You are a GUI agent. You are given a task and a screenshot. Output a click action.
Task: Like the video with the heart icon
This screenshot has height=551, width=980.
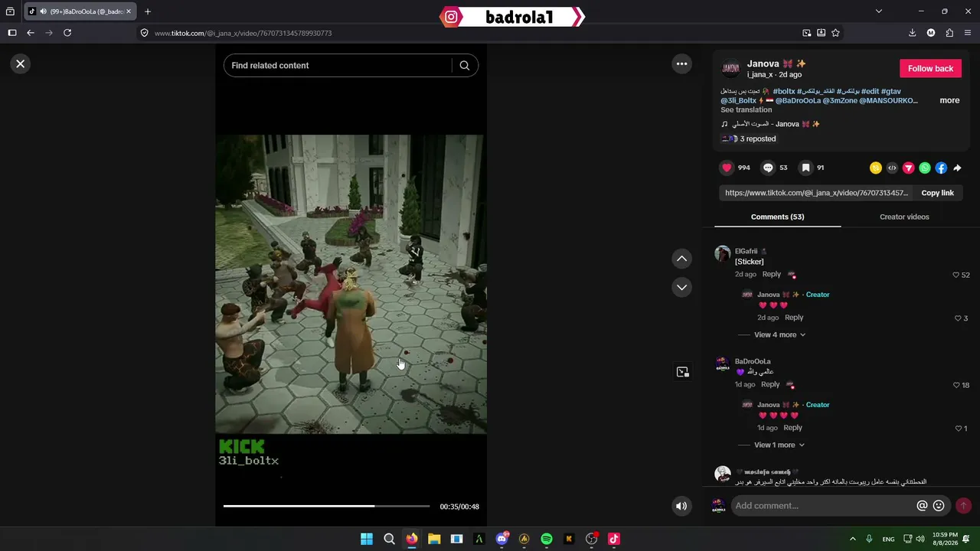(727, 168)
